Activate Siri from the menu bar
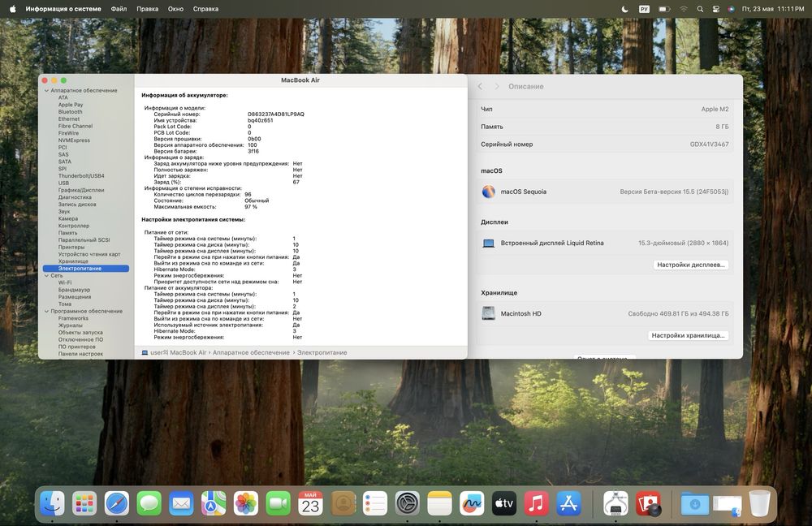 (x=732, y=9)
